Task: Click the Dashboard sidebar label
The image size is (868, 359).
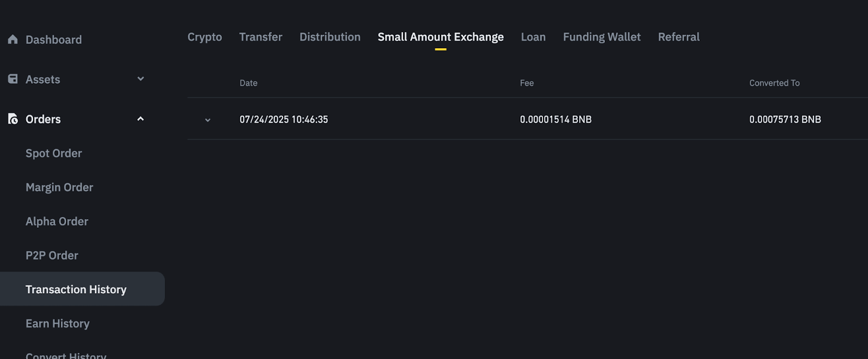Action: pos(54,40)
